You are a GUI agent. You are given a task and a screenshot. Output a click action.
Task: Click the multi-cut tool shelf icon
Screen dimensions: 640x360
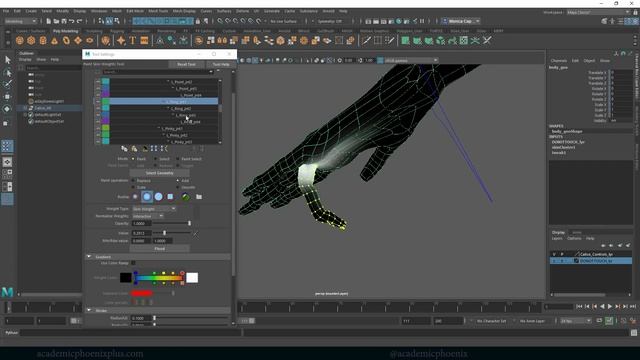367,40
